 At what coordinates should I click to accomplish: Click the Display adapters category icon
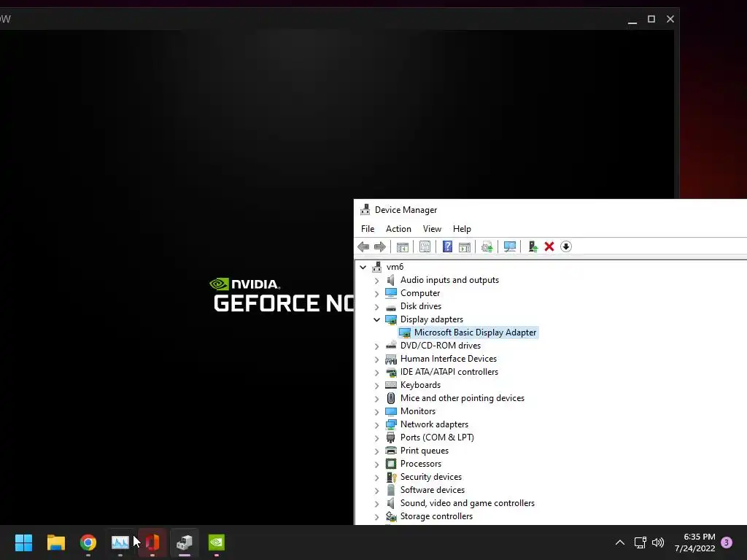(x=391, y=319)
